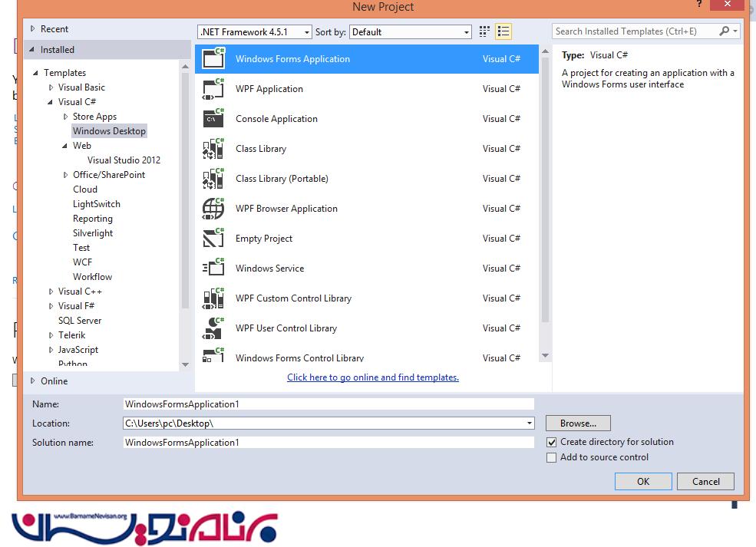
Task: Select the Reporting category
Action: [93, 219]
